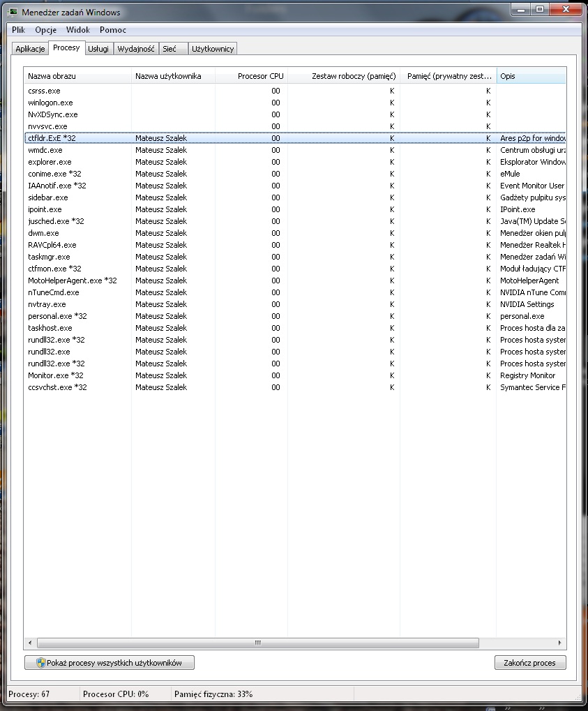
Task: Switch to the Aplikacje tab
Action: click(x=30, y=49)
